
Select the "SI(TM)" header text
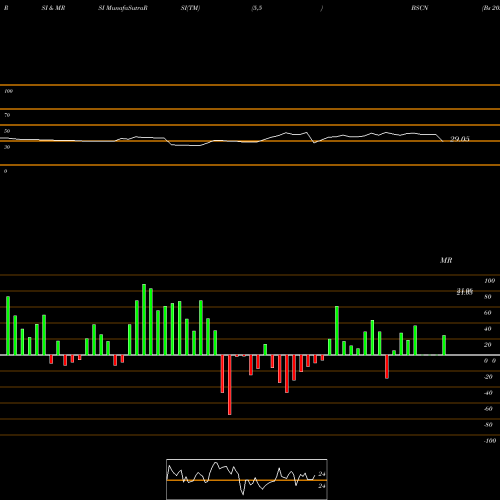190,8
